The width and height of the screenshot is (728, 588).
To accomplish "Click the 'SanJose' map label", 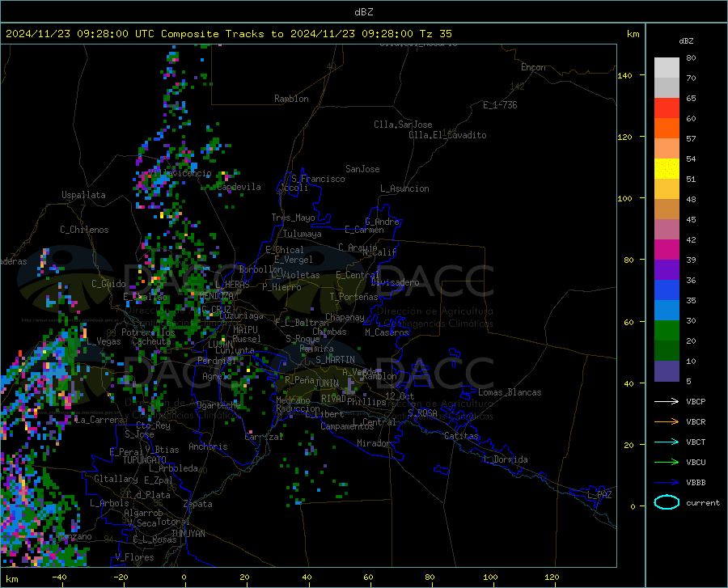I will pyautogui.click(x=362, y=169).
